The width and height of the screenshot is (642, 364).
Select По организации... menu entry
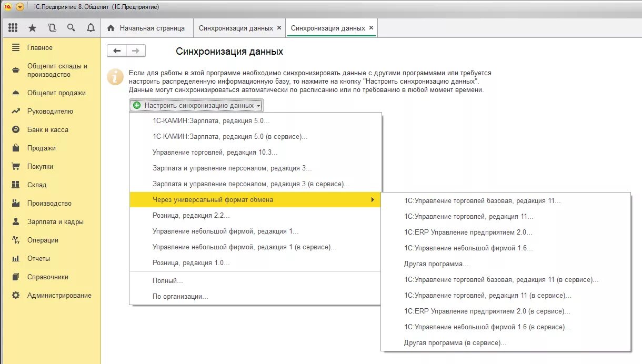click(255, 296)
